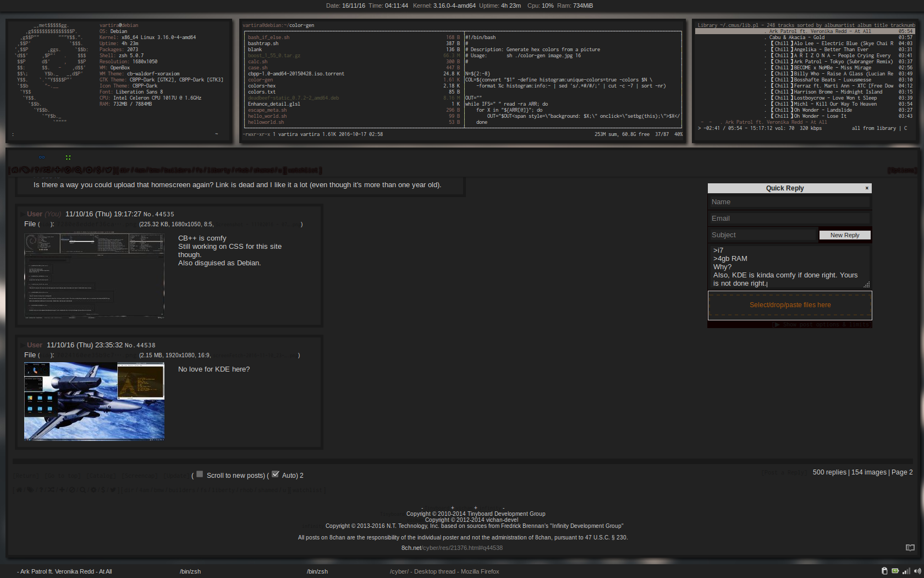The height and width of the screenshot is (578, 924).
Task: Click the magnifier search icon in footer navigation
Action: 82,489
